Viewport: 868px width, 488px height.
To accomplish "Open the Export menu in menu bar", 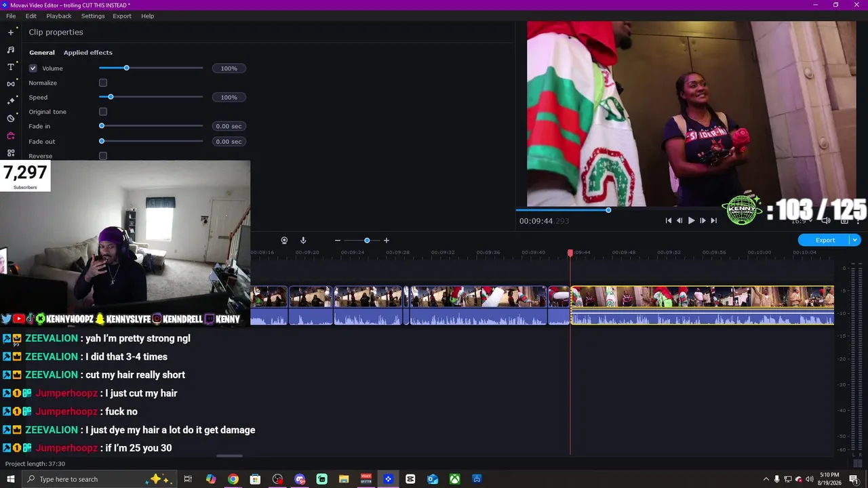I will pos(122,16).
